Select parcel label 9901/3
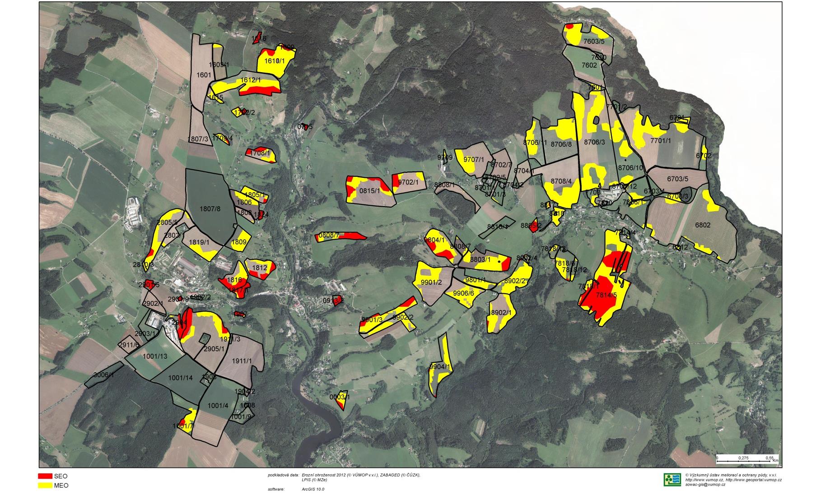 pos(372,320)
